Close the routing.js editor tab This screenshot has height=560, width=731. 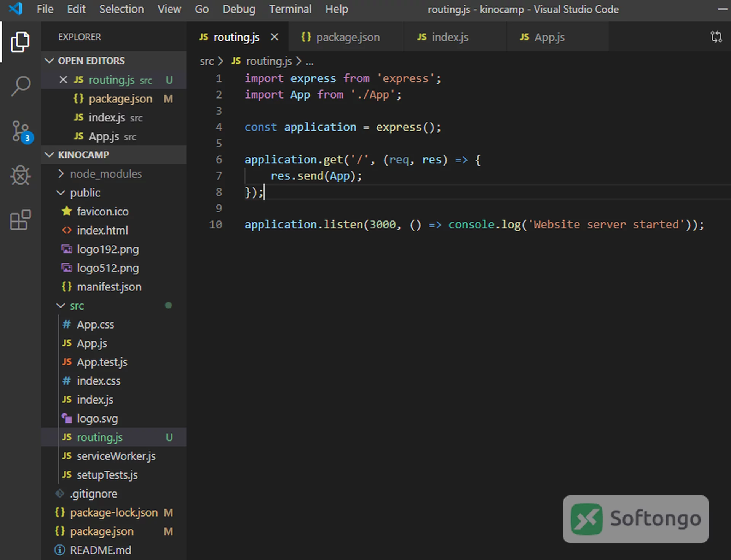click(274, 37)
